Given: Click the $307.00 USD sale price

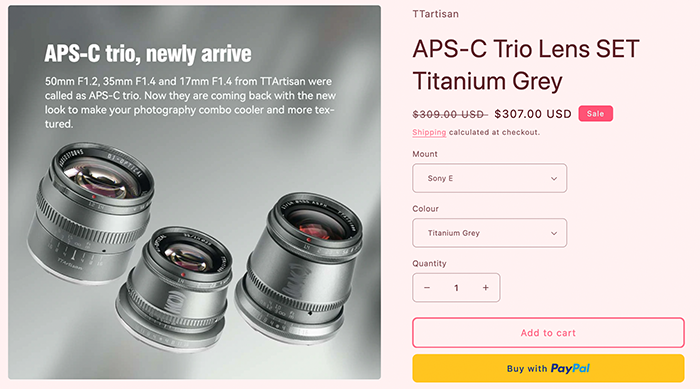Looking at the screenshot, I should pyautogui.click(x=533, y=114).
